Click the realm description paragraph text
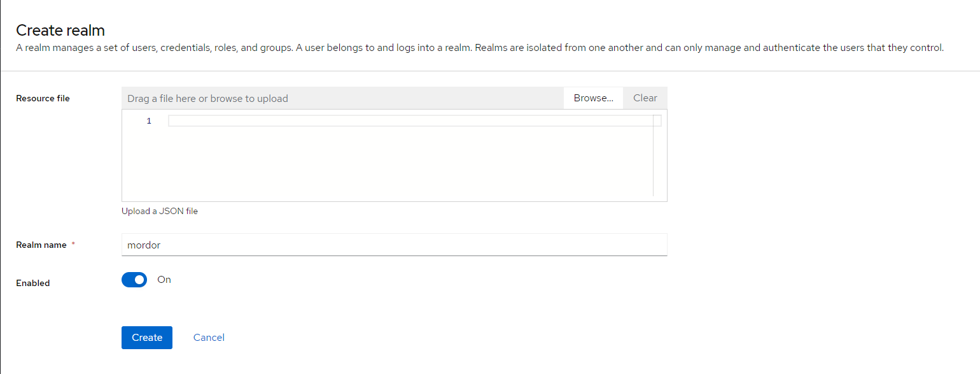 [480, 48]
